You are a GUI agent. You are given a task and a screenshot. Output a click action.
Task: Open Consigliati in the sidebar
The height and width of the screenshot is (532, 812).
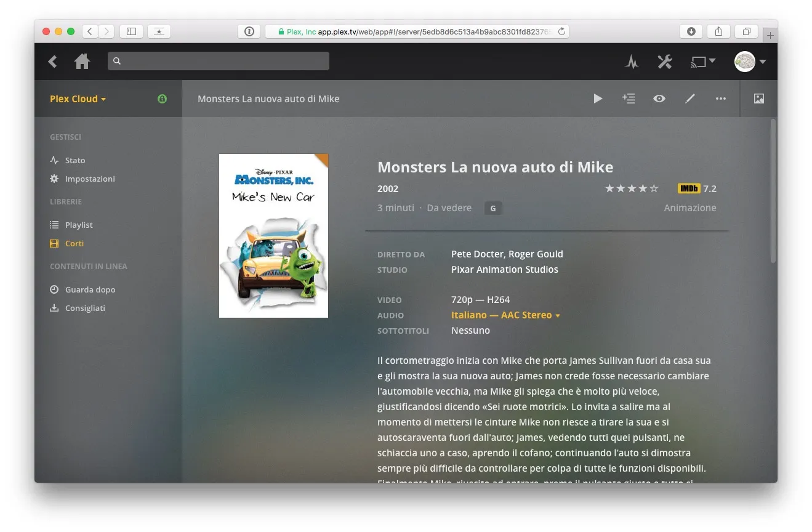click(x=85, y=308)
